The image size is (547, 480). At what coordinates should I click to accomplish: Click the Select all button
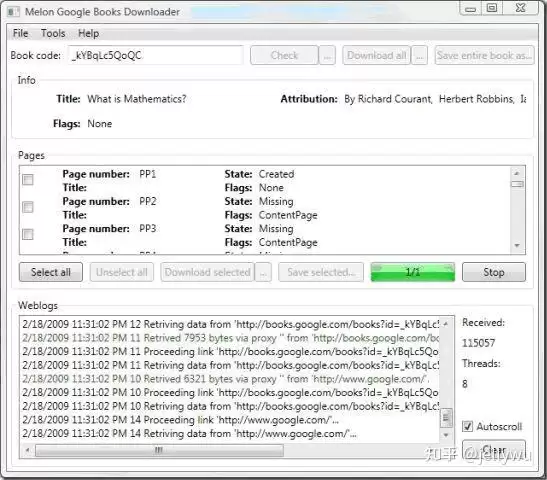click(51, 272)
